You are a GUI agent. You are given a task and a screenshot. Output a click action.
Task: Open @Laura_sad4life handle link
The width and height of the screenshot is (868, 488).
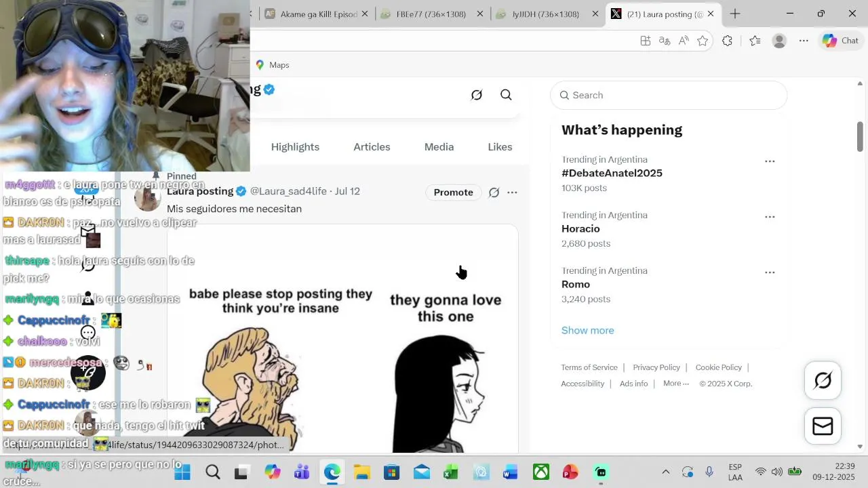(288, 191)
